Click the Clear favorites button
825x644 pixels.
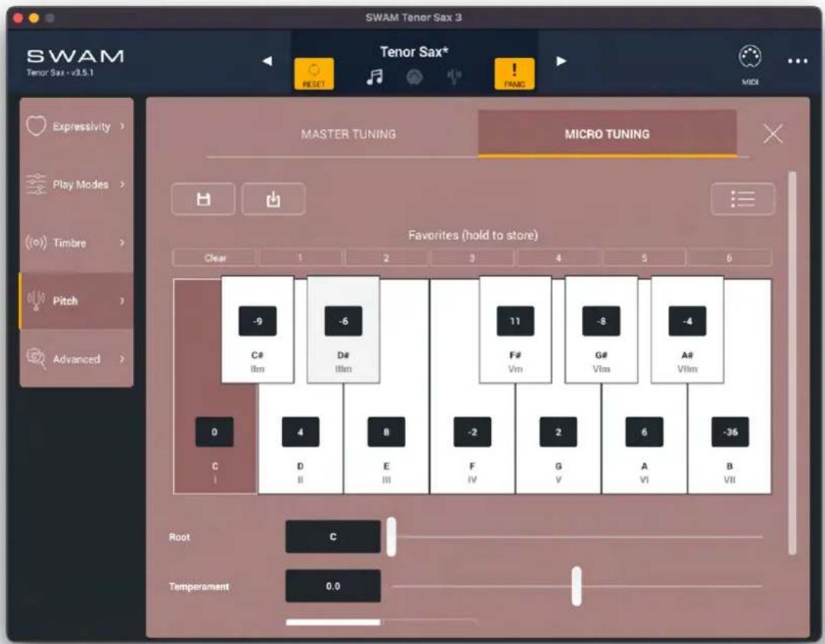coord(215,258)
